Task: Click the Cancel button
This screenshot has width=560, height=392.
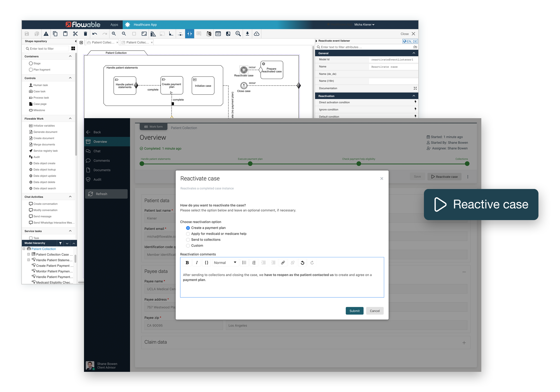Action: pyautogui.click(x=375, y=311)
